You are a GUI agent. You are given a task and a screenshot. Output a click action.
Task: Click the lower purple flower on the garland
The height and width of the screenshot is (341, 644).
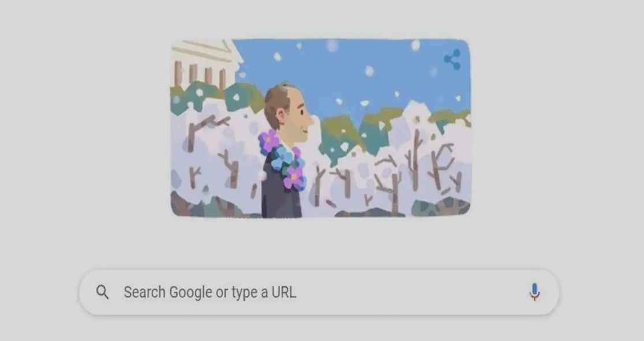(294, 178)
